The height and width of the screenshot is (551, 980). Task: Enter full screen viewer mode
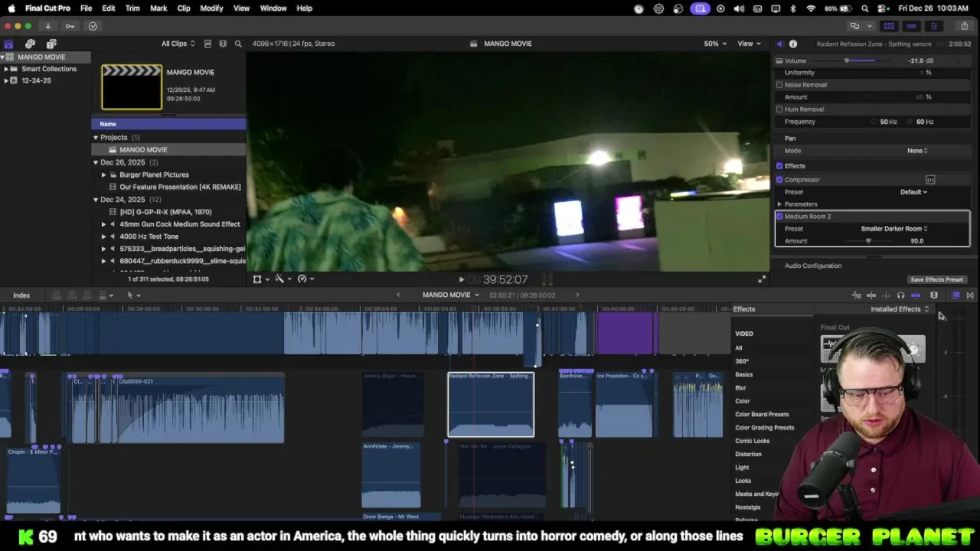pos(762,279)
